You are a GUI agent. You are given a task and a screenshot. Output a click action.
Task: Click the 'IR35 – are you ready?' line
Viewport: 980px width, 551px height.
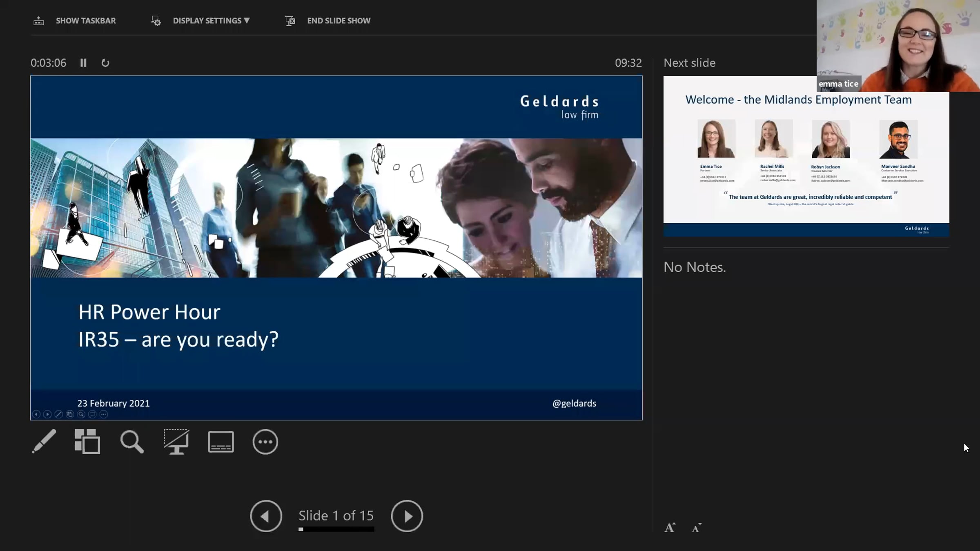pos(178,340)
